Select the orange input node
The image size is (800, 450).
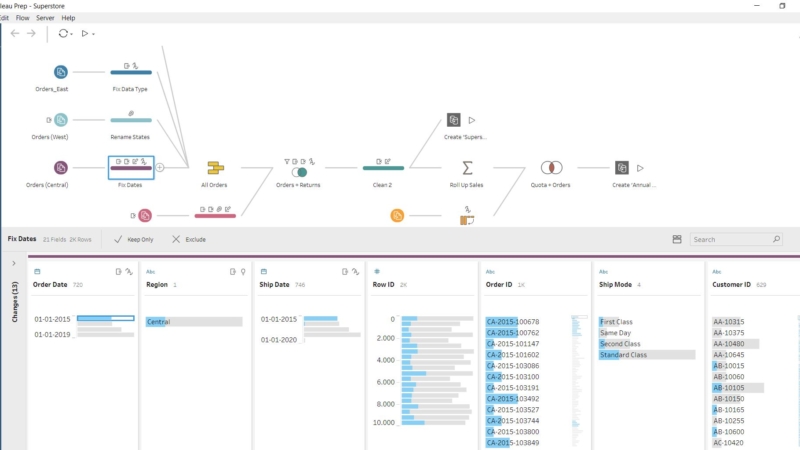pyautogui.click(x=397, y=215)
